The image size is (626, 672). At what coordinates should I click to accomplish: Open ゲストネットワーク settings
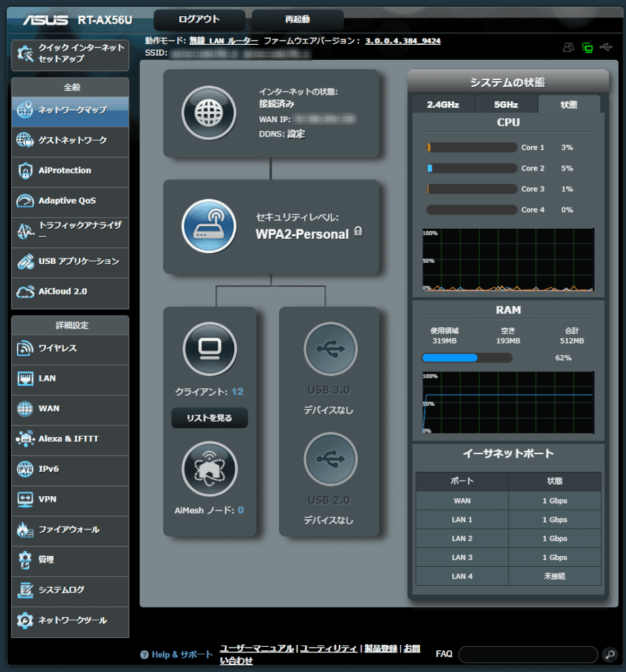70,141
